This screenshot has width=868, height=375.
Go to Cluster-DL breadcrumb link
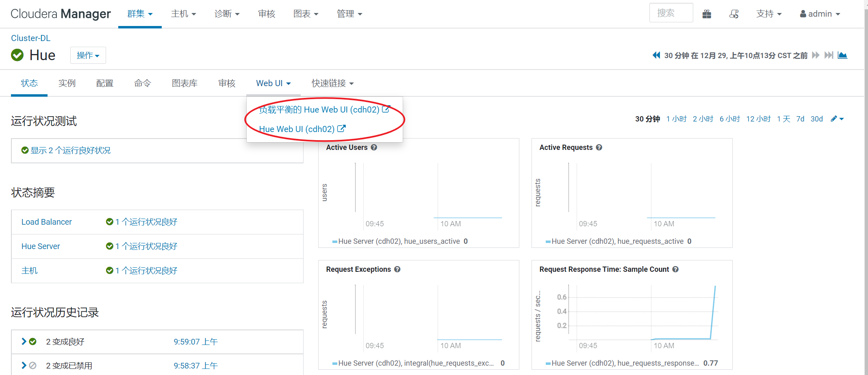pyautogui.click(x=31, y=38)
